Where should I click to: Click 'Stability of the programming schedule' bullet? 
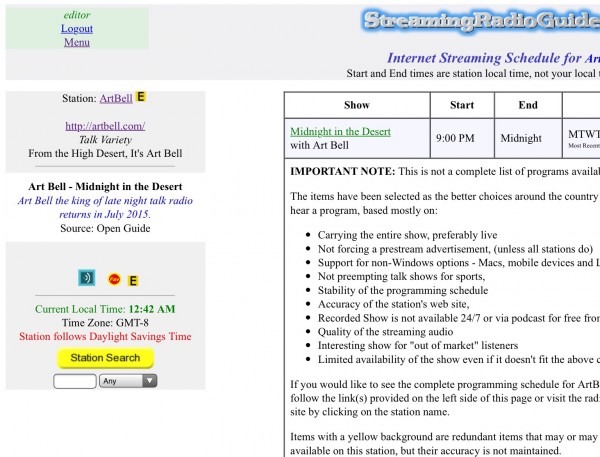point(403,291)
